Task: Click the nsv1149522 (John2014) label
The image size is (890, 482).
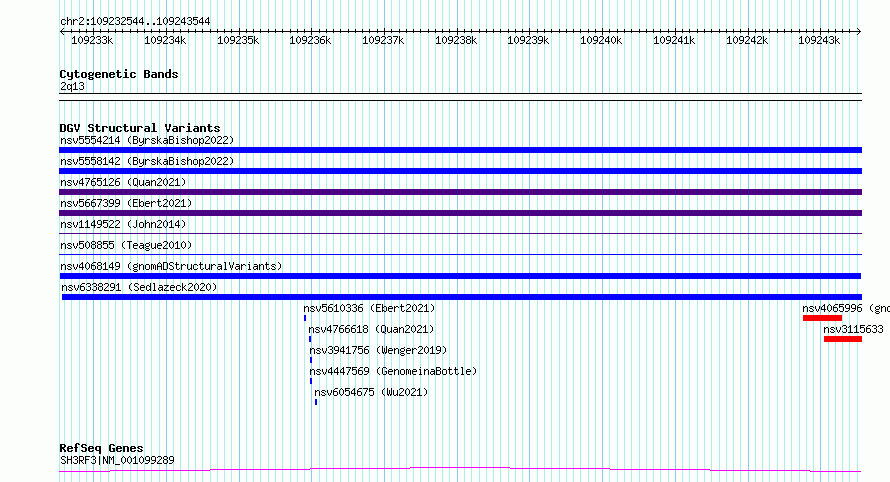Action: [x=123, y=224]
